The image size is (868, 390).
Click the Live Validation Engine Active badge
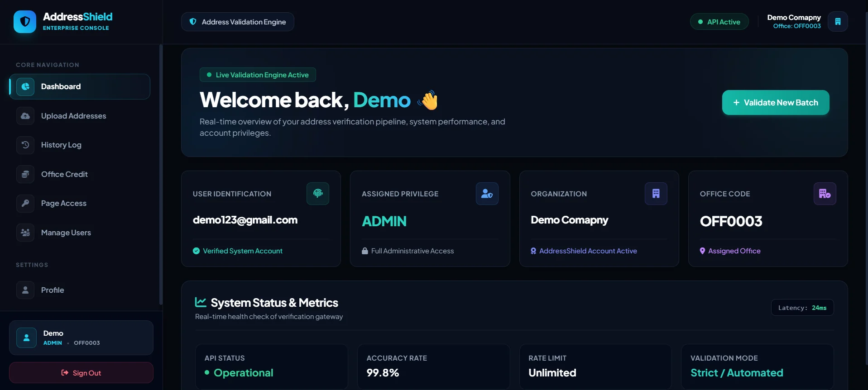click(258, 75)
